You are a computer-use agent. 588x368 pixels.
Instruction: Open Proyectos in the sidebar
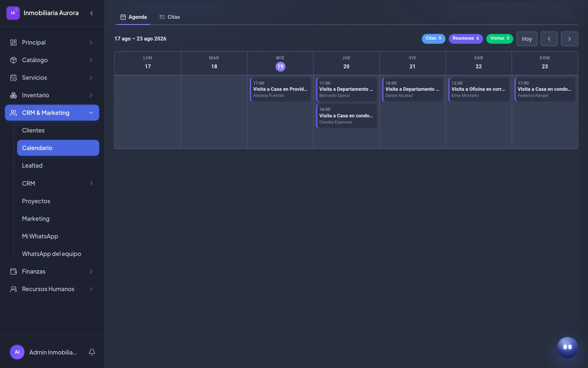58,201
